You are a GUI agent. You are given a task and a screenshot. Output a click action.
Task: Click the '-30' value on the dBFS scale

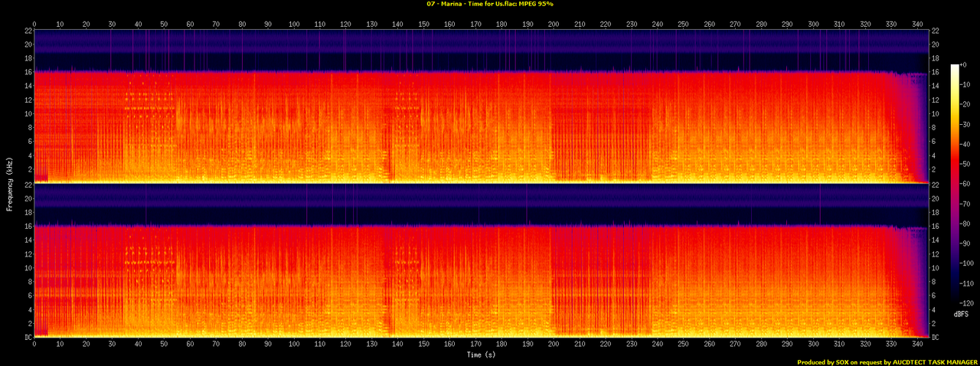pos(965,125)
